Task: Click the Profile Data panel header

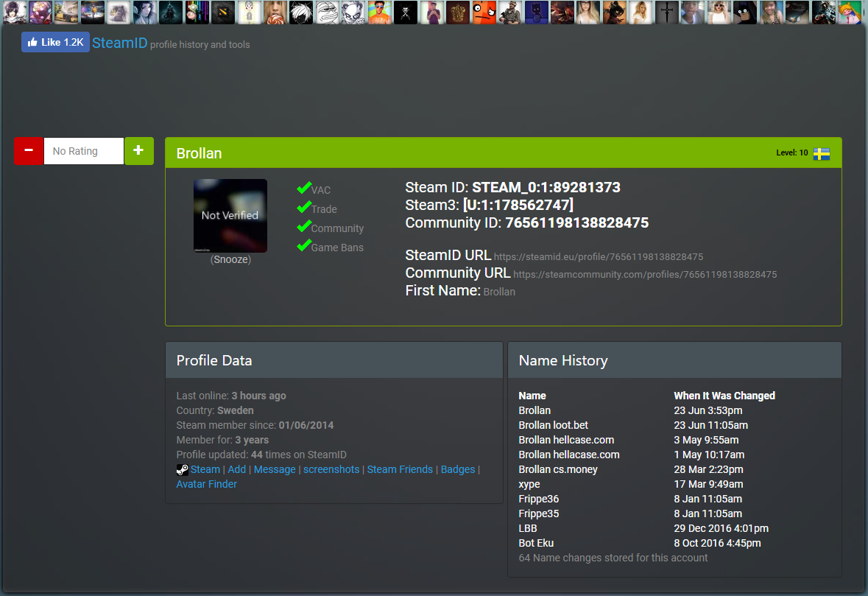Action: coord(334,360)
